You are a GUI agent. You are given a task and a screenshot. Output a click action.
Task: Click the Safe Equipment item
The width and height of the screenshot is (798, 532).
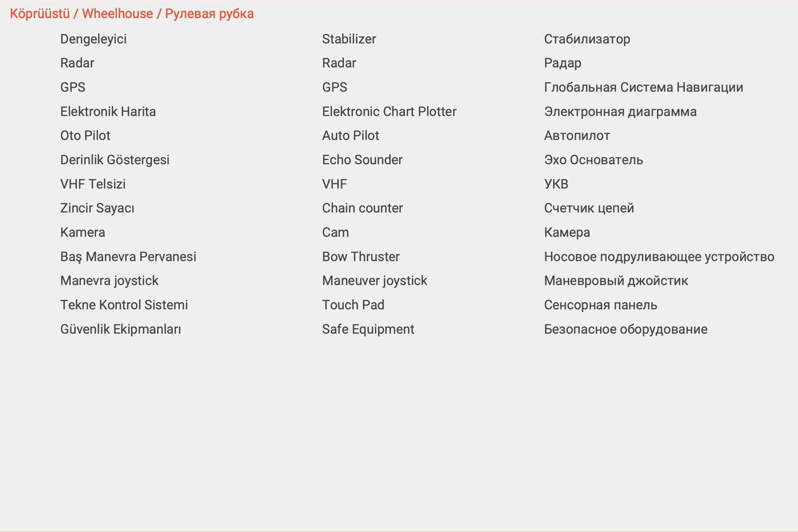(x=368, y=329)
